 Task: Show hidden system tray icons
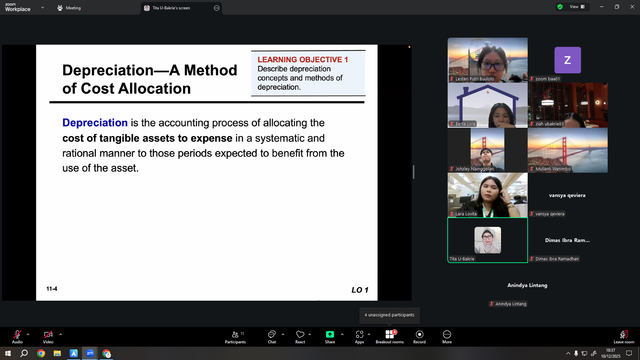click(x=568, y=353)
